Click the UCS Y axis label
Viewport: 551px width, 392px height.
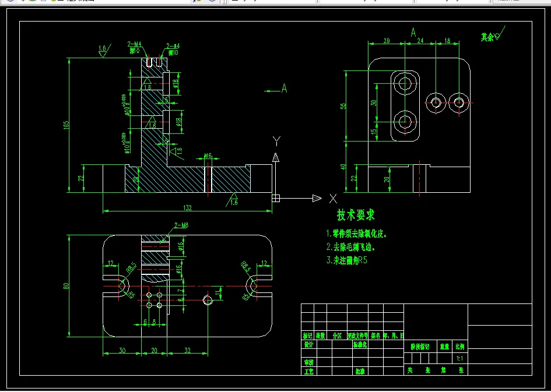click(276, 141)
